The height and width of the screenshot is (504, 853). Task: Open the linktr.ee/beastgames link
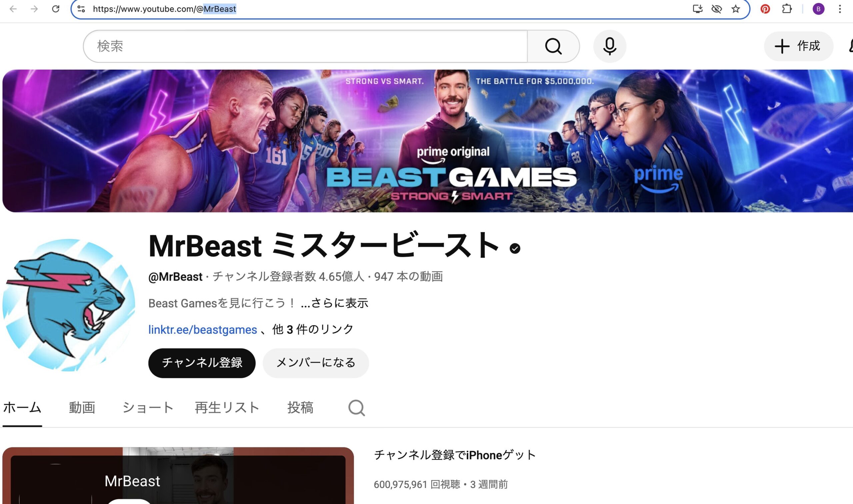(x=203, y=329)
